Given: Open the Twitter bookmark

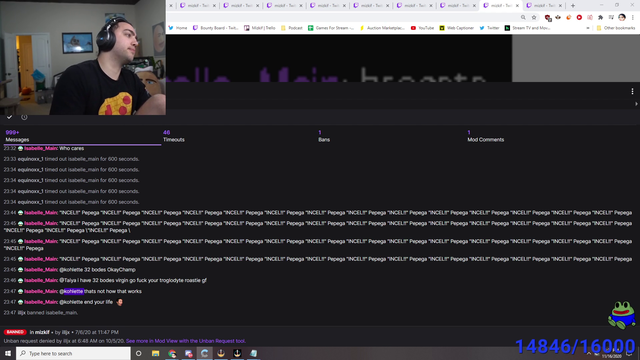Looking at the screenshot, I should click(x=489, y=28).
